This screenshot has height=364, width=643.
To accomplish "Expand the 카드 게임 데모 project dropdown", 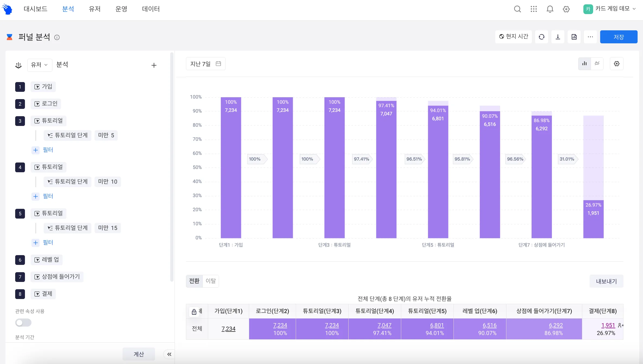I will (609, 9).
